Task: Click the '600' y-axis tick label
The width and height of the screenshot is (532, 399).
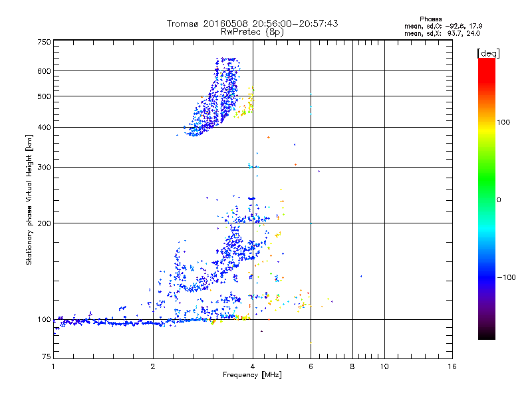Action: [45, 71]
